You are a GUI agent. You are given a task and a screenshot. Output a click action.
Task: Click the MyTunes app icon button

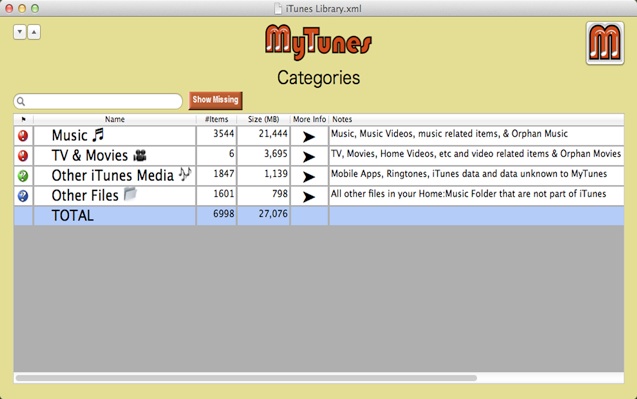coord(604,43)
